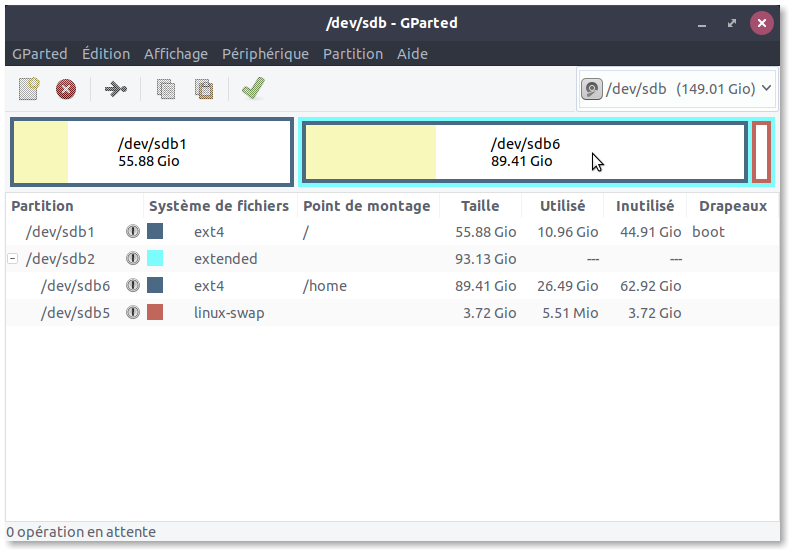
Task: Click the red linux-swap color swatch
Action: tap(155, 313)
